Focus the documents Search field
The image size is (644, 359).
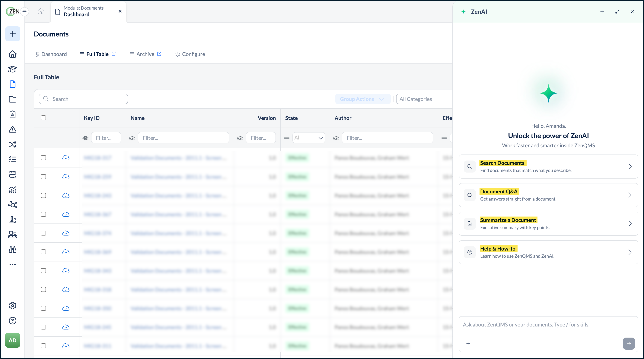coord(83,99)
